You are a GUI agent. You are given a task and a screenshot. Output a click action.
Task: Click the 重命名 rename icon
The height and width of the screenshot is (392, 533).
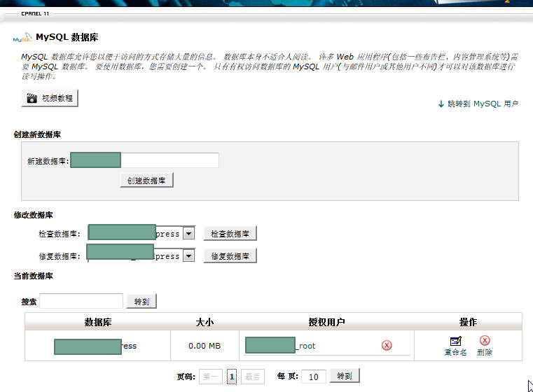pyautogui.click(x=455, y=341)
